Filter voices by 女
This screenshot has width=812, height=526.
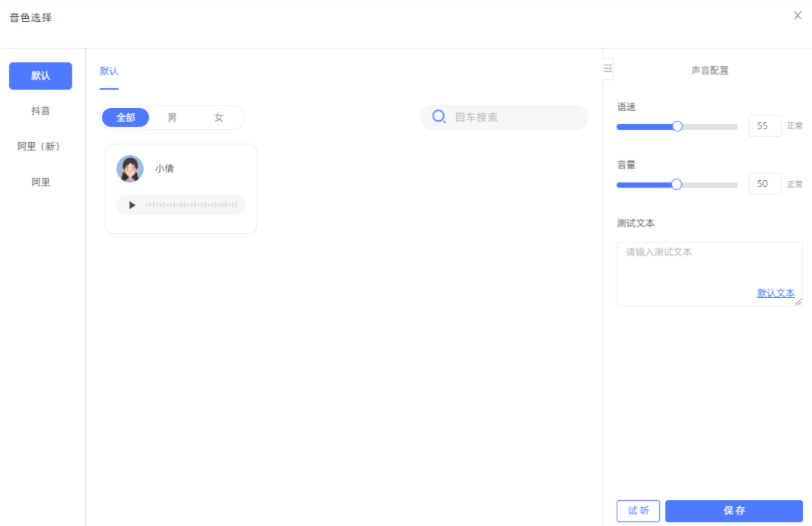[219, 118]
